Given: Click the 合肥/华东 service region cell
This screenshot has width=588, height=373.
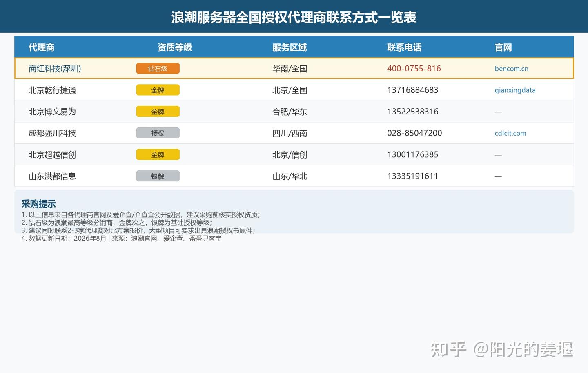Looking at the screenshot, I should point(290,112).
